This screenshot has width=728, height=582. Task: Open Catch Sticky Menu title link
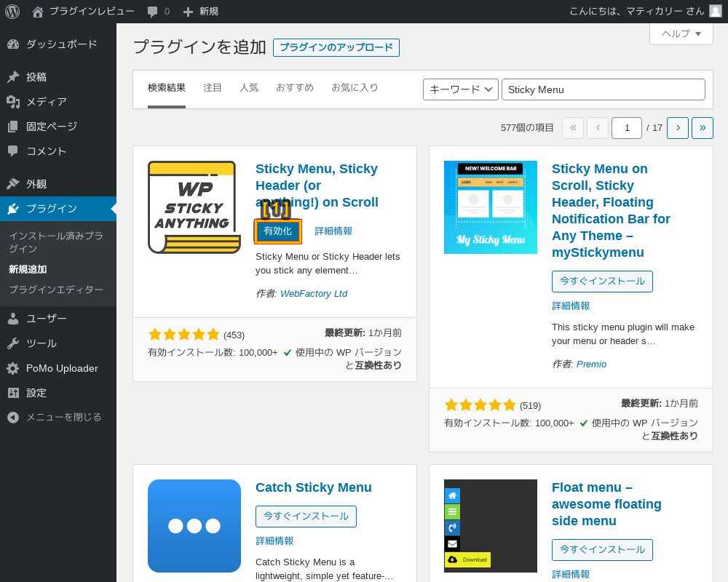[x=314, y=487]
